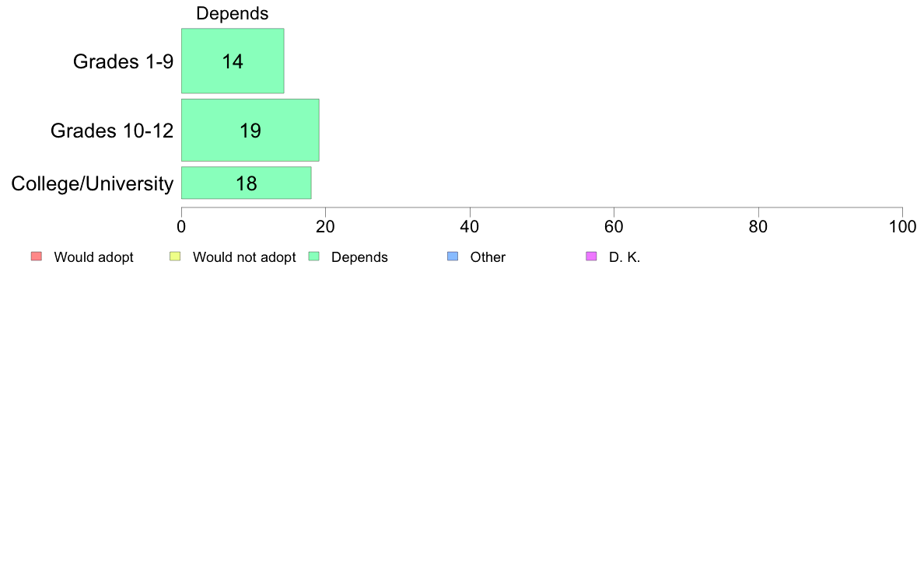Click the green Depends legend swatch

(x=314, y=256)
